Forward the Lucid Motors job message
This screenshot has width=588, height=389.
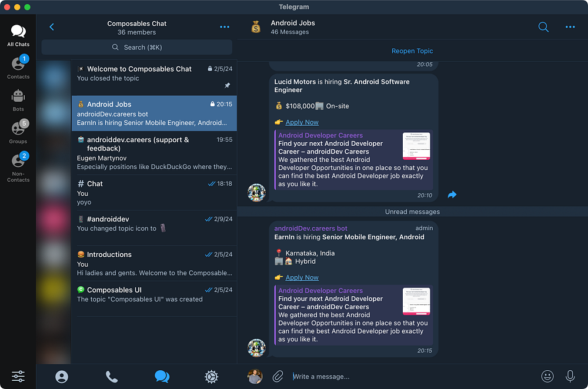click(452, 195)
